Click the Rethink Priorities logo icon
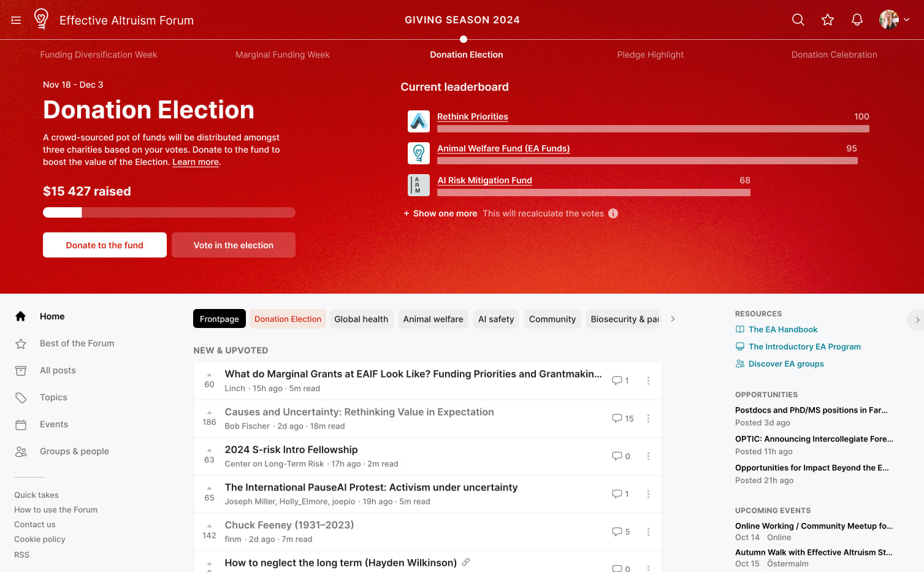Image resolution: width=924 pixels, height=572 pixels. pos(419,121)
